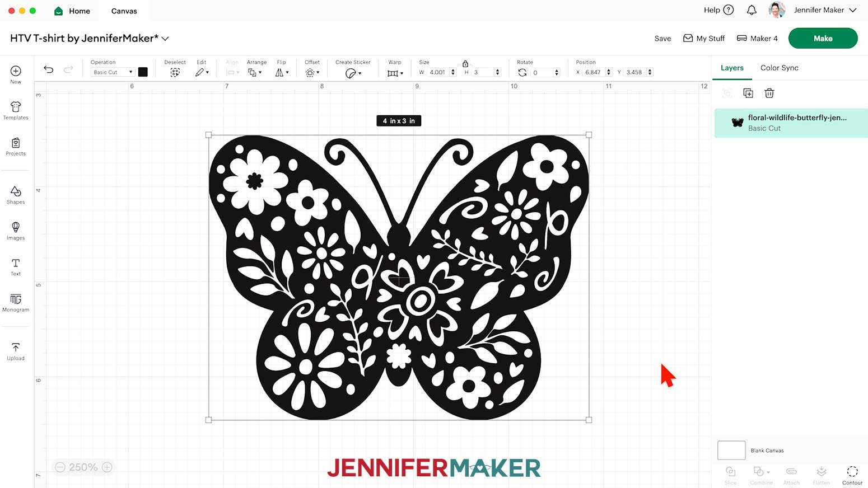The height and width of the screenshot is (488, 868).
Task: Open the Help menu
Action: tap(718, 10)
